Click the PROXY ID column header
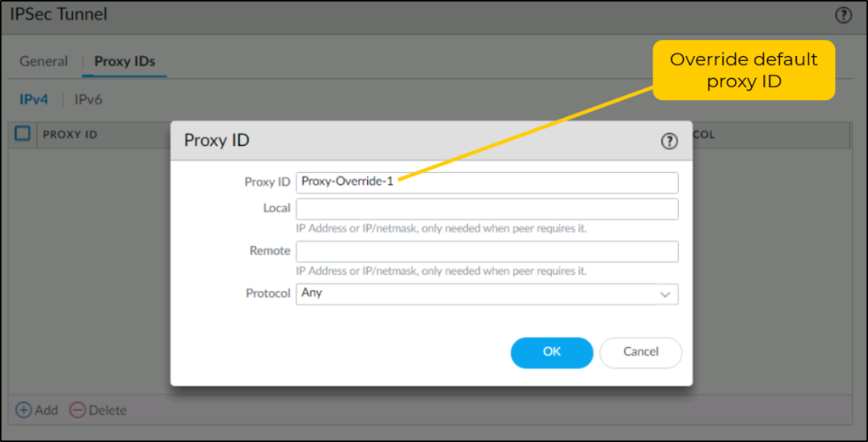Image resolution: width=868 pixels, height=442 pixels. tap(70, 135)
